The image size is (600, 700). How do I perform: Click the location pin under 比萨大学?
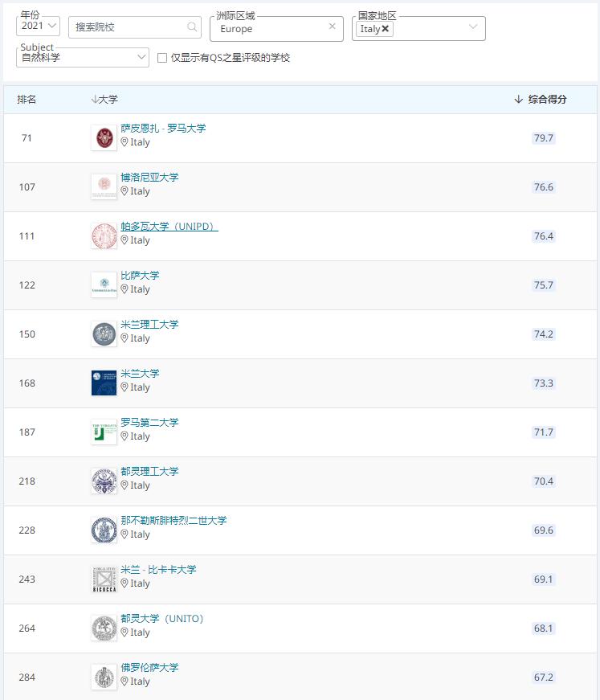pos(124,289)
